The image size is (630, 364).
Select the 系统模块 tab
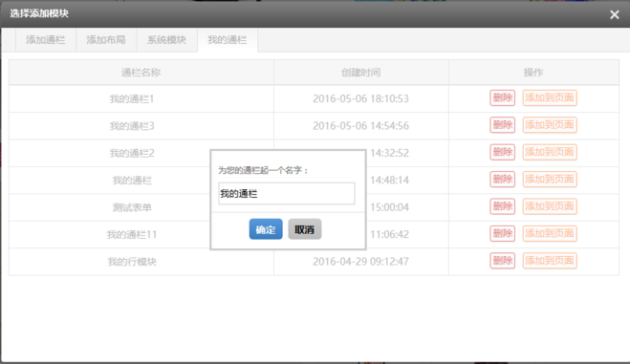(x=166, y=40)
